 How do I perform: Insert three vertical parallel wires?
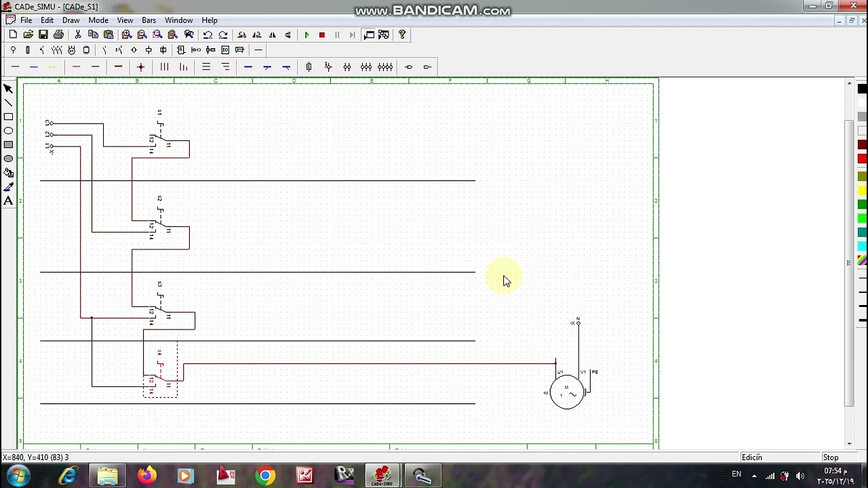[164, 66]
